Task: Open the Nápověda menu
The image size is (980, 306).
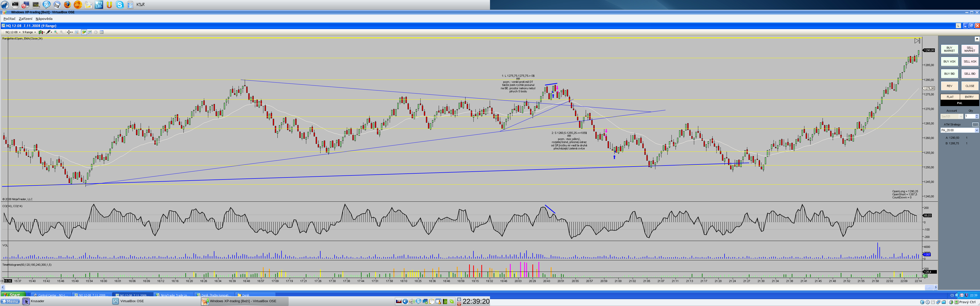Action: pos(44,19)
